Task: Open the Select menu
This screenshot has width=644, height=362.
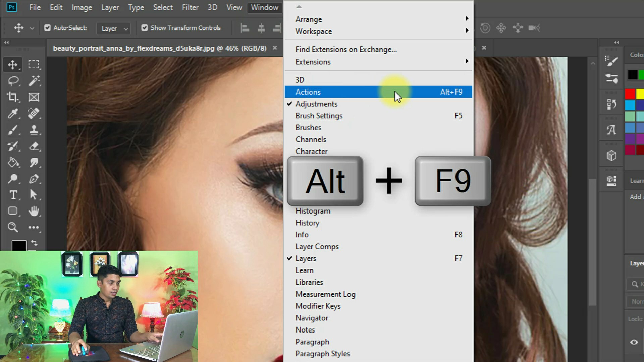Action: 163,7
